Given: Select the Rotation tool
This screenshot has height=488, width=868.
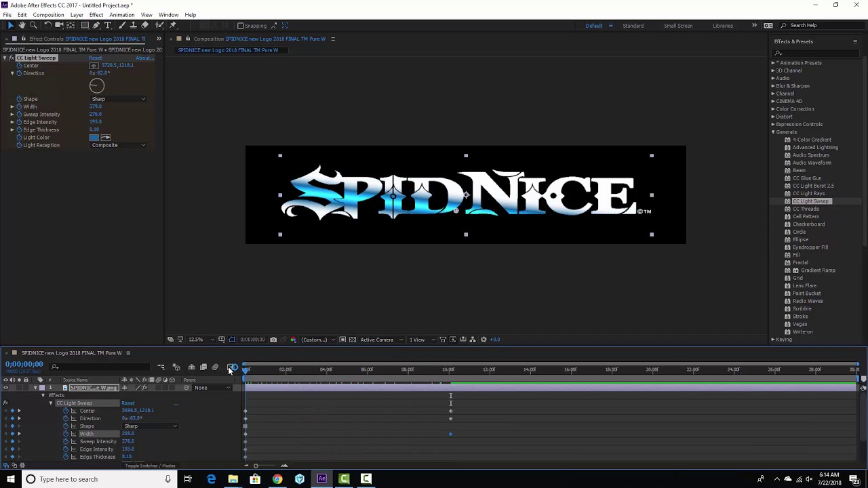Looking at the screenshot, I should 47,25.
